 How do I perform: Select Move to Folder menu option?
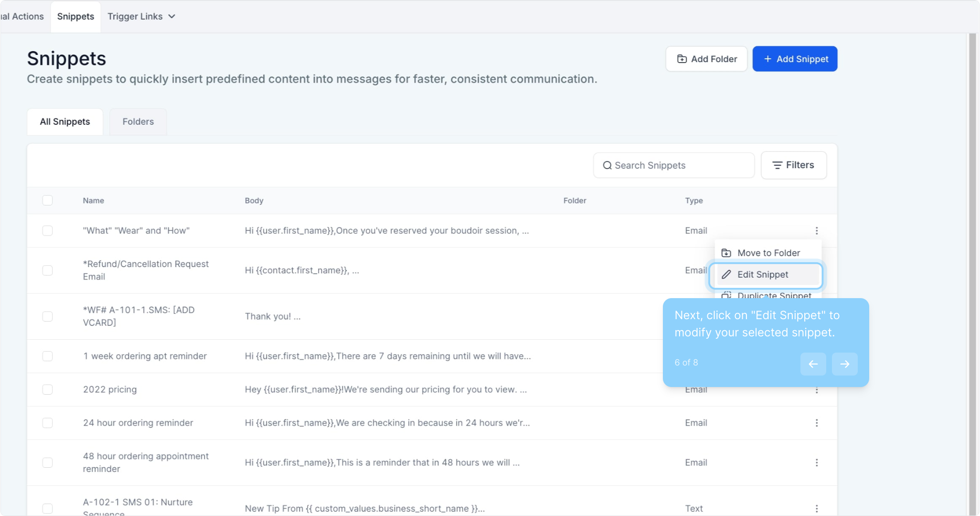tap(766, 253)
